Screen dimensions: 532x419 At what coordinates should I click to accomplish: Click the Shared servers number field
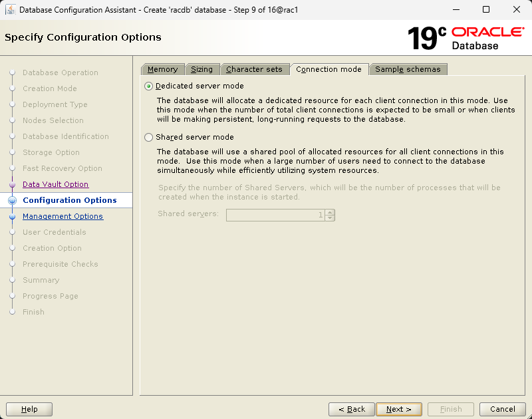(275, 215)
